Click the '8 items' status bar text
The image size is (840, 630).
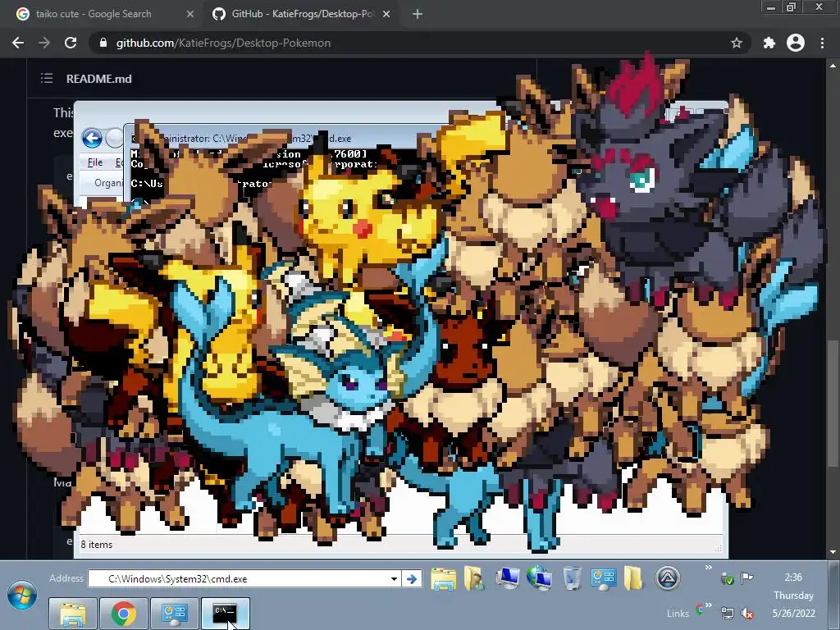point(97,545)
